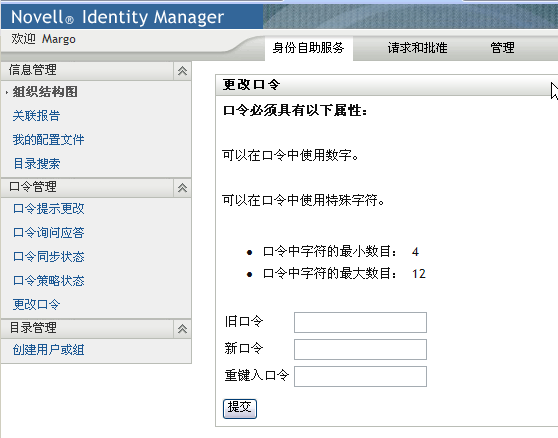Collapse the 信息管理 section chevron

tap(182, 71)
